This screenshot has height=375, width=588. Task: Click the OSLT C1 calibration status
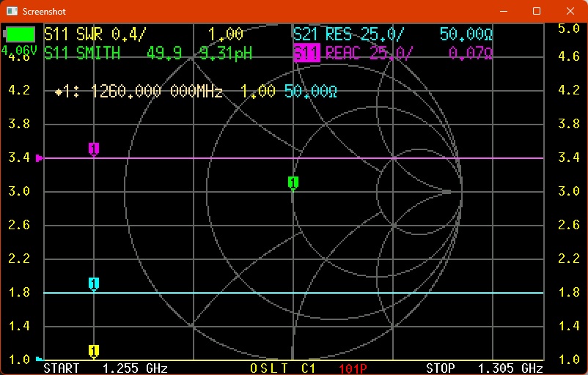coord(282,368)
